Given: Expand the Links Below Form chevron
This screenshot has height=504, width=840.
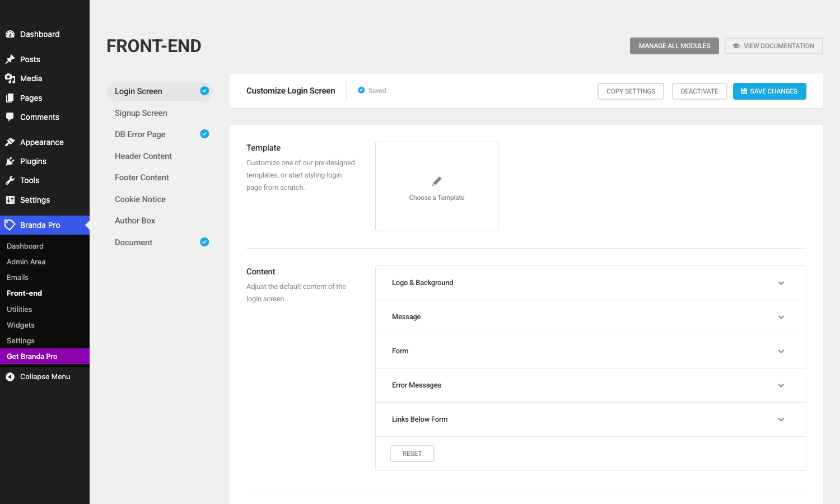Looking at the screenshot, I should point(781,419).
